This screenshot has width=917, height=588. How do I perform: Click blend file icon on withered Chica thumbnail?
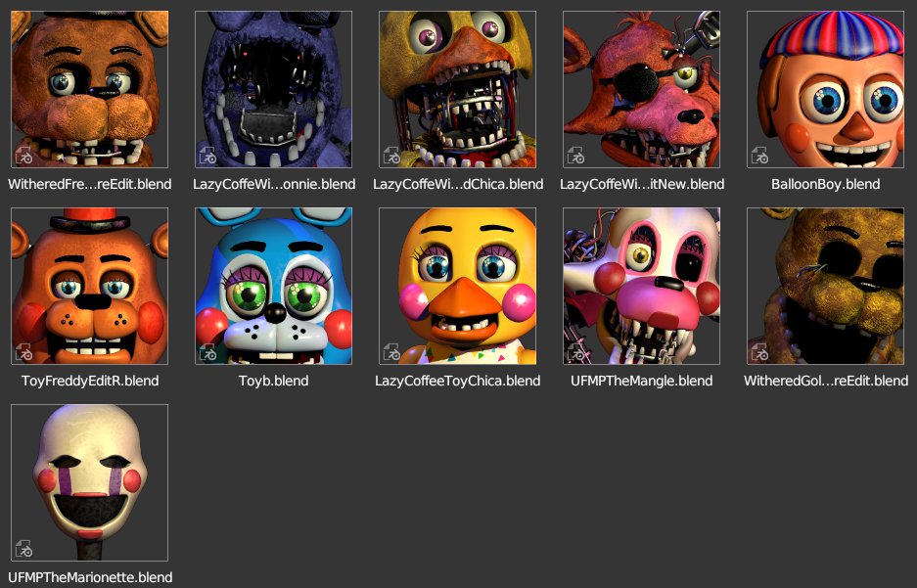pos(391,156)
